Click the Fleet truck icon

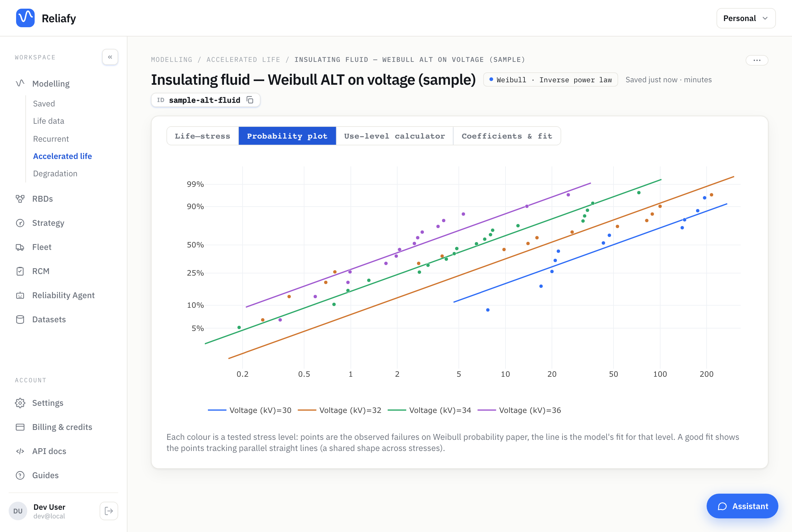(x=20, y=247)
